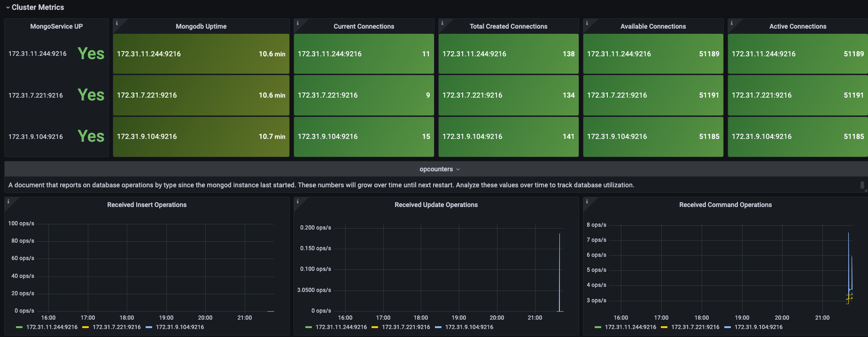
Task: Click Current Connections tile for 172.31.9.104:9216
Action: 364,137
